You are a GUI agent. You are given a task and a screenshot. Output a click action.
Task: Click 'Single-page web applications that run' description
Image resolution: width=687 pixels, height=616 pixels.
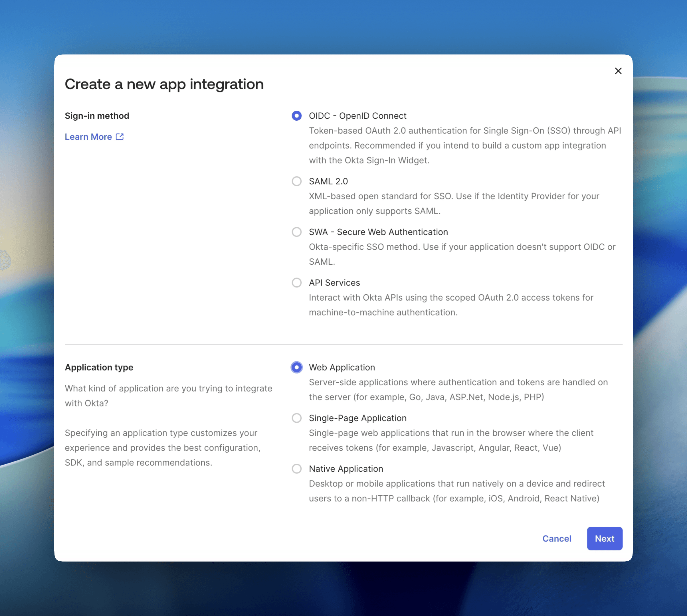(x=451, y=440)
